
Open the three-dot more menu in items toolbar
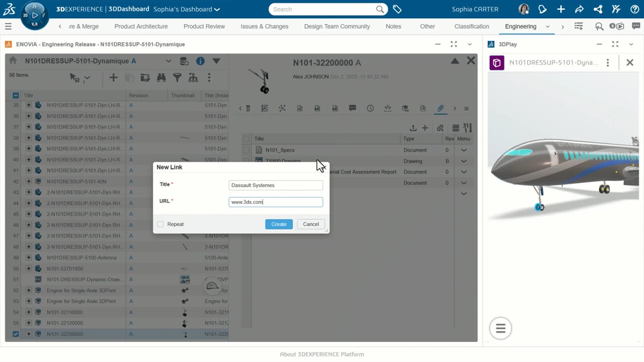tap(209, 78)
